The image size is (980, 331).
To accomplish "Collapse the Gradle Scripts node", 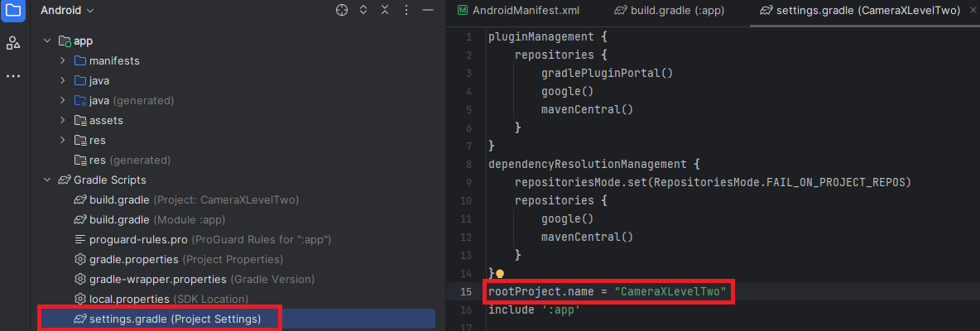I will (47, 180).
